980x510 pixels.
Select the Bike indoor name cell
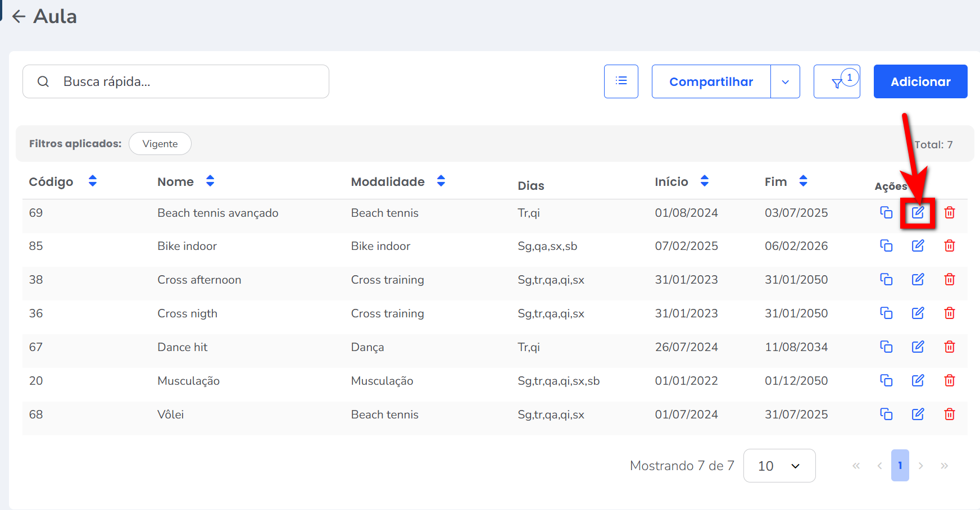tap(187, 246)
